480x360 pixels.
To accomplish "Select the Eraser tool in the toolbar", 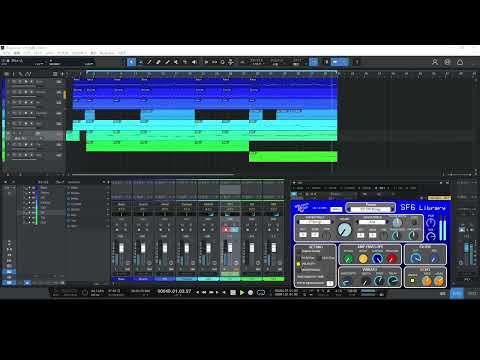I will (x=158, y=62).
